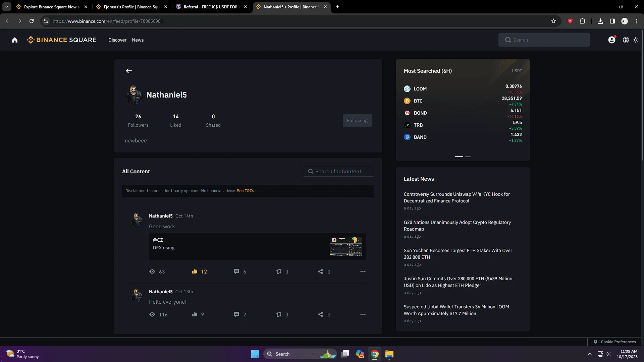Switch to Ejomsss's Profile browser tab
The height and width of the screenshot is (362, 644).
tap(131, 7)
